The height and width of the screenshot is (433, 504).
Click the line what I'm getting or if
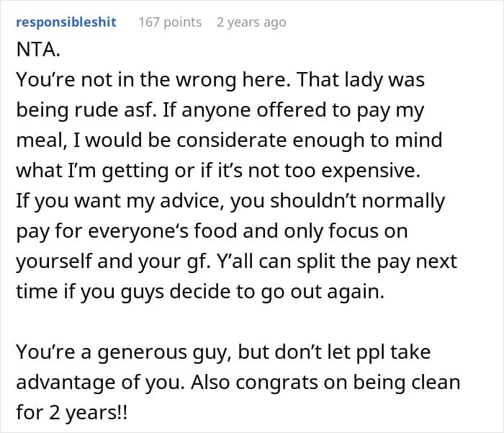pyautogui.click(x=218, y=171)
